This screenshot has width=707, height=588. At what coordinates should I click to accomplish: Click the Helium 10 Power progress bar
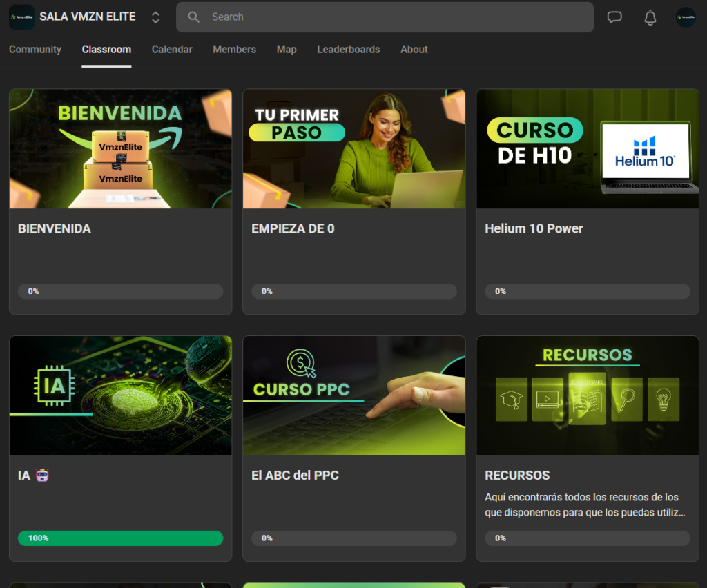pos(588,291)
